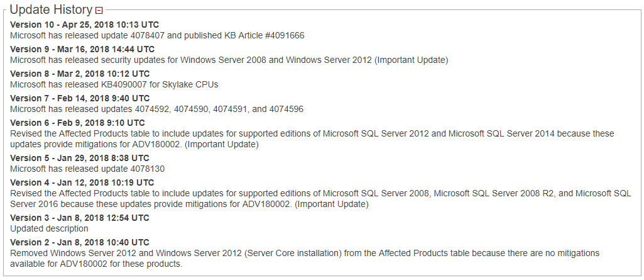644x280 pixels.
Task: Click the KB4090007 for Skylake CPUs note
Action: point(114,85)
